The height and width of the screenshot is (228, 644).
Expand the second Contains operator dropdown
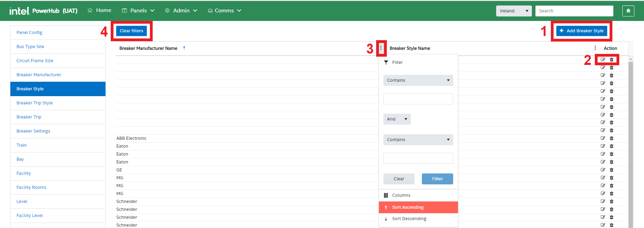coord(418,139)
